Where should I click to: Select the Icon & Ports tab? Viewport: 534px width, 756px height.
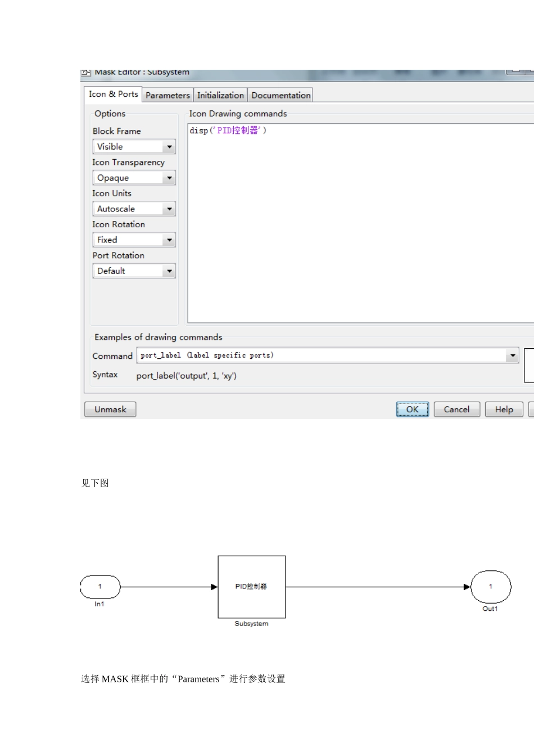[113, 94]
